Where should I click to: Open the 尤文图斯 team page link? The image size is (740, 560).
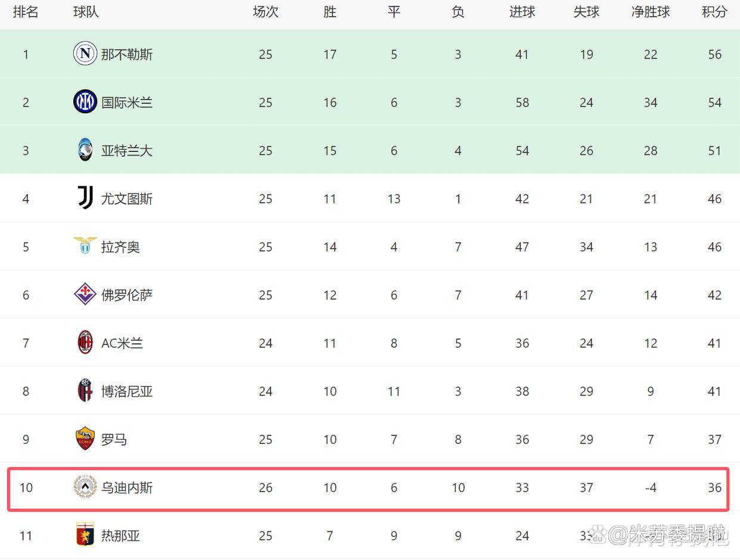(127, 199)
